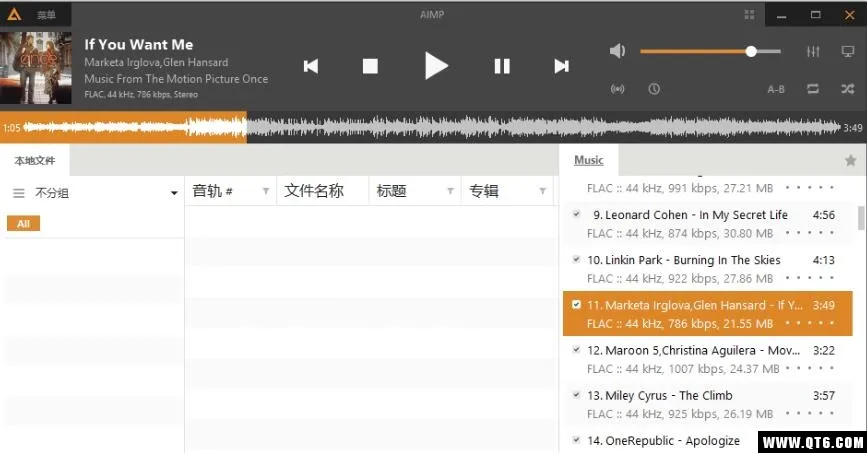The image size is (867, 453).
Task: Click the favorites star icon
Action: [850, 160]
